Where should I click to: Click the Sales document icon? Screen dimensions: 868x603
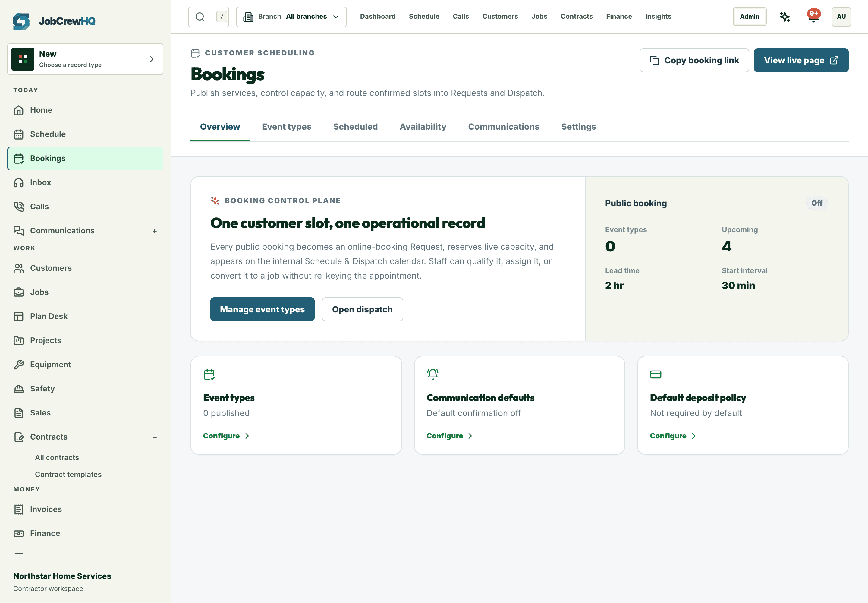coord(18,413)
